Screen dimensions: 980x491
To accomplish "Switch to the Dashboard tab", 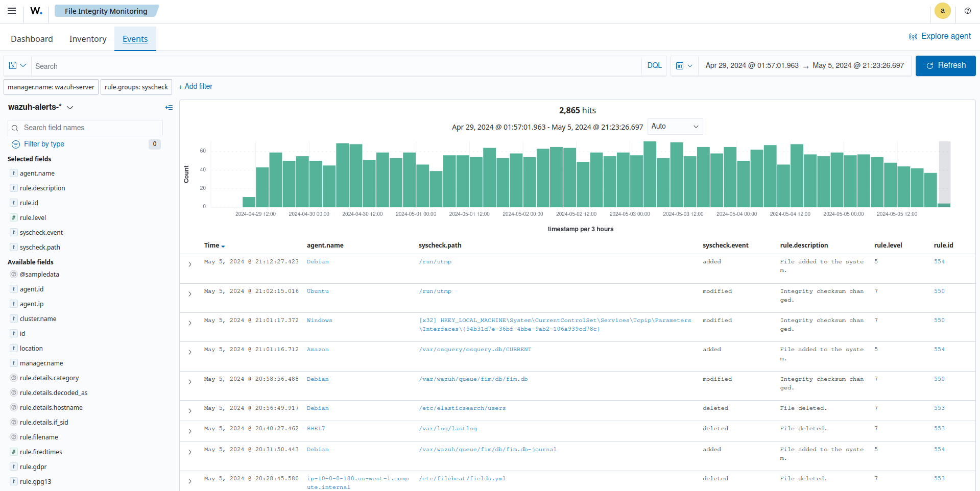I will (x=31, y=38).
